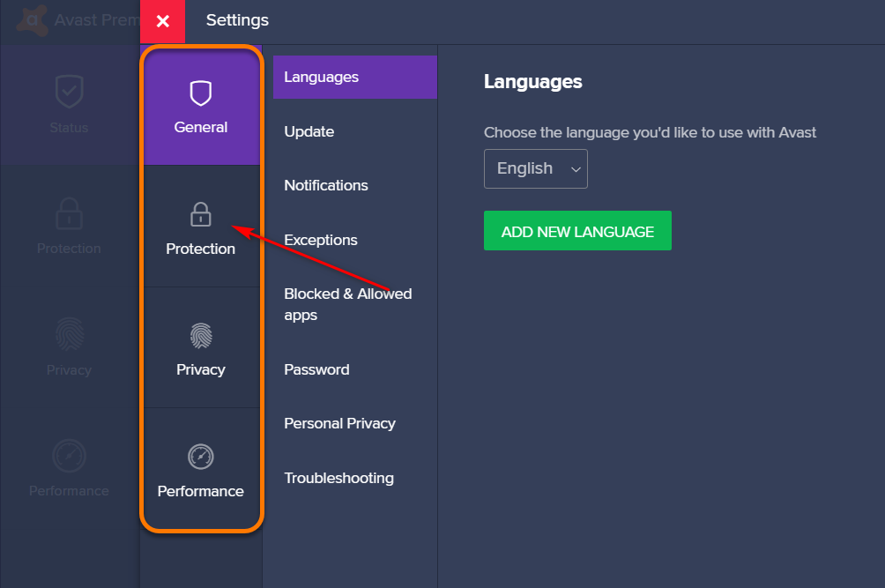The width and height of the screenshot is (885, 588).
Task: Go to the Update section
Action: [309, 131]
